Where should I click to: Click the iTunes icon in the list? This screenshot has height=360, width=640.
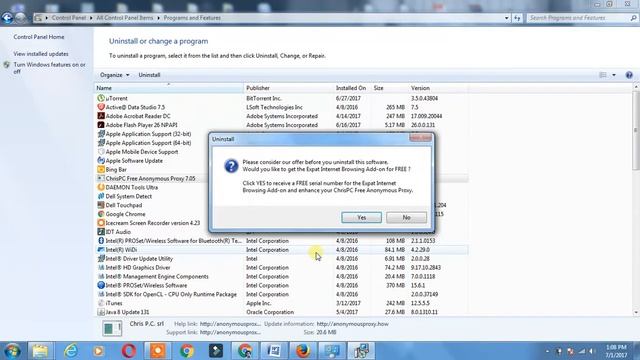[x=101, y=303]
